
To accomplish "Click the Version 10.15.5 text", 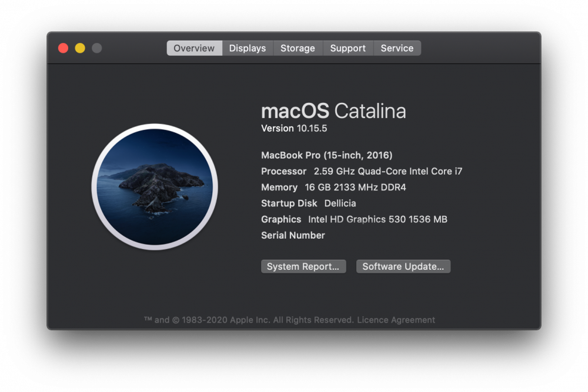I will coord(294,129).
